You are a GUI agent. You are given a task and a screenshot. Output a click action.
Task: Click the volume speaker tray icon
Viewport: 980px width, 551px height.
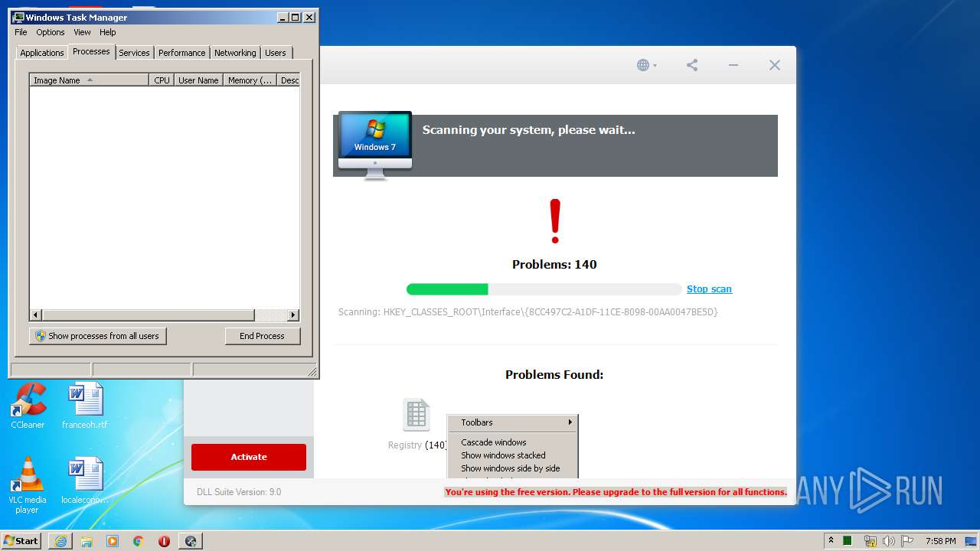[x=889, y=541]
